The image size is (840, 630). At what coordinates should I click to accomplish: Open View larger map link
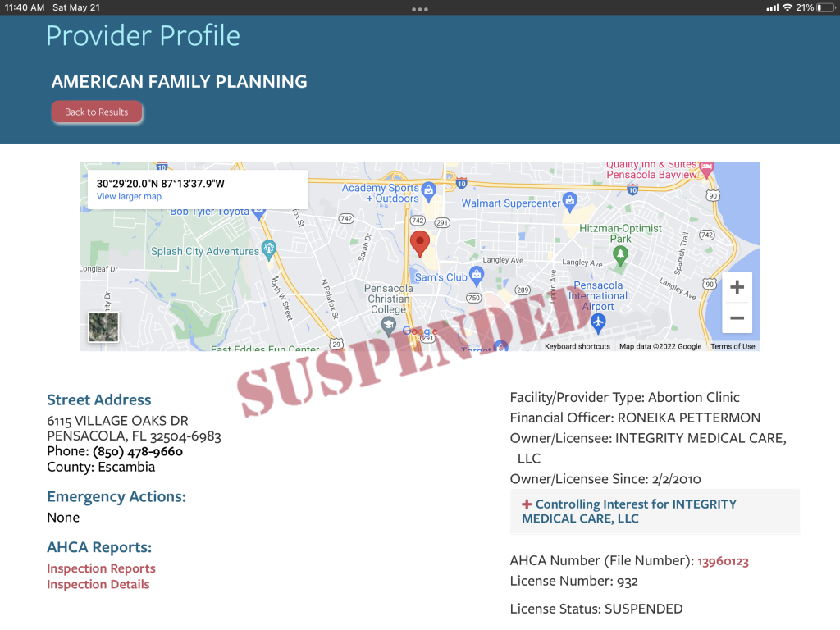point(129,197)
